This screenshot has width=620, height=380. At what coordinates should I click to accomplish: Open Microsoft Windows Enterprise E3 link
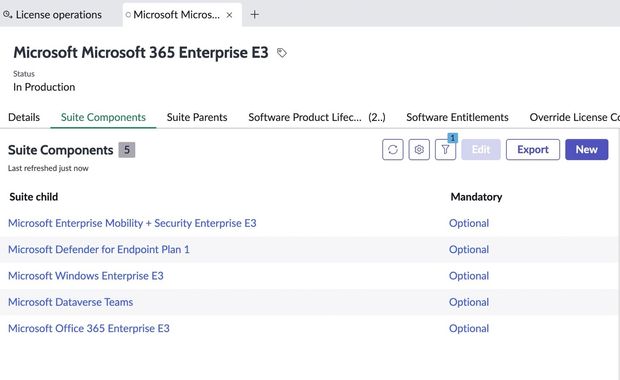(x=86, y=276)
